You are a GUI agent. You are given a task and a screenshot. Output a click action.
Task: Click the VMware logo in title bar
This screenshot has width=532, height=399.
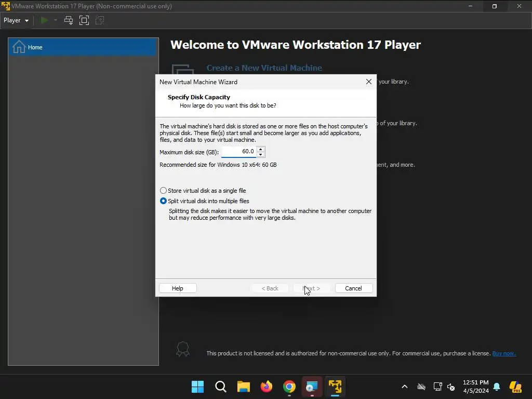[5, 6]
